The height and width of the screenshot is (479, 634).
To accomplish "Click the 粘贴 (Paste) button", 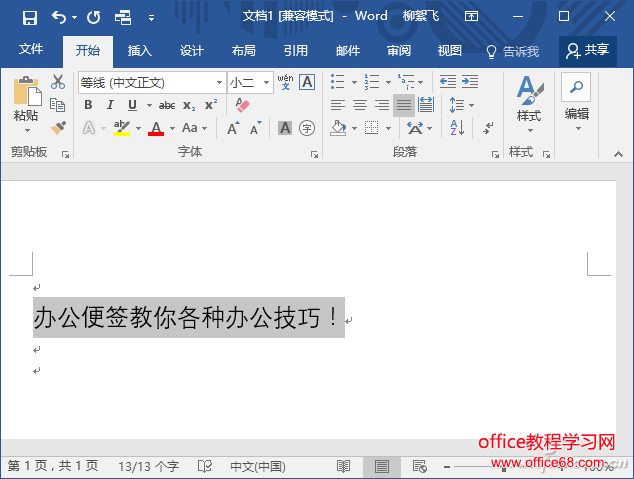I will coord(26,99).
